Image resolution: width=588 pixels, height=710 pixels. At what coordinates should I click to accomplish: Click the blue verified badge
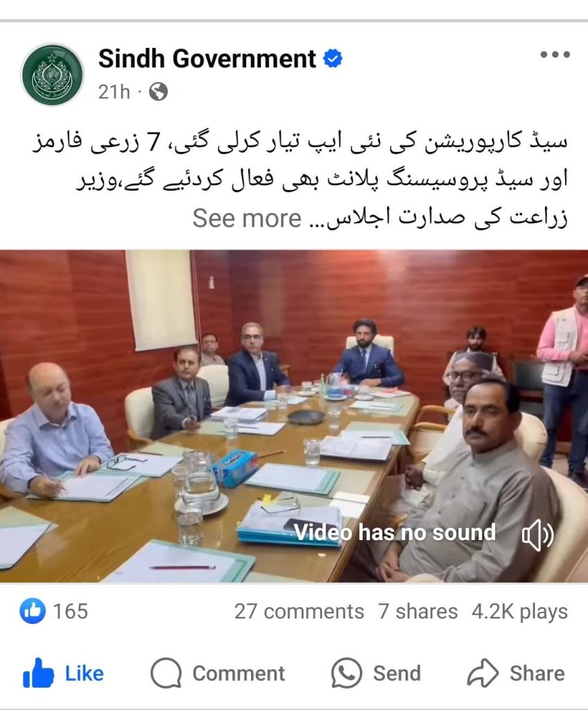333,58
